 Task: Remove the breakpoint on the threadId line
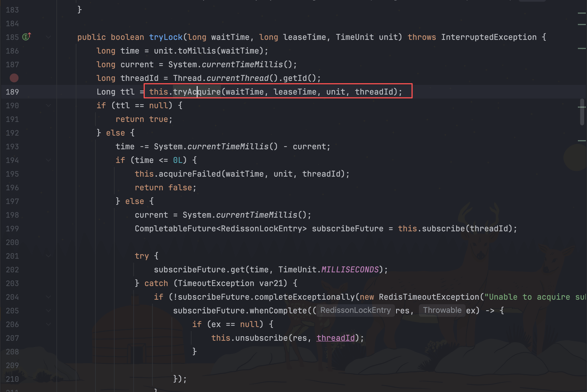click(x=14, y=78)
